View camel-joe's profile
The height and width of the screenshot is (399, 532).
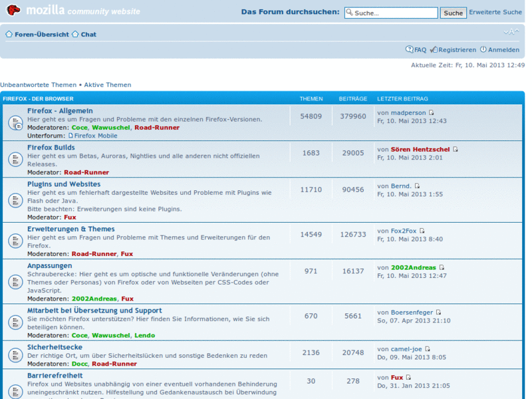(406, 348)
